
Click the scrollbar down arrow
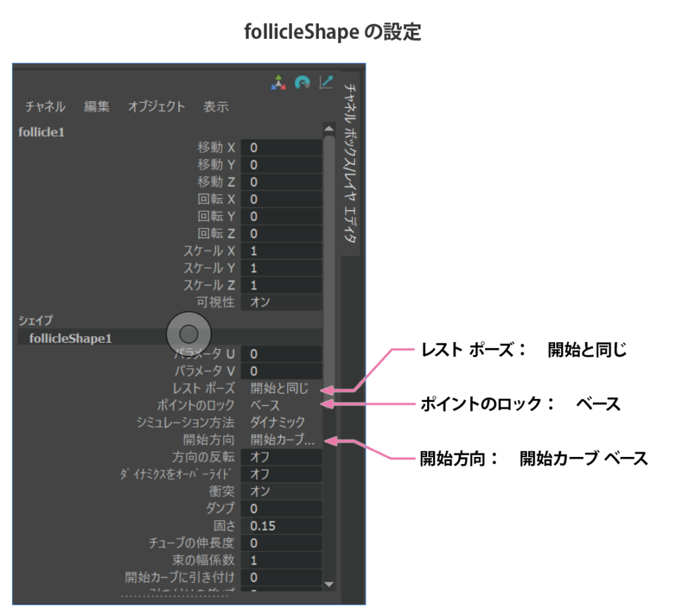tap(329, 584)
